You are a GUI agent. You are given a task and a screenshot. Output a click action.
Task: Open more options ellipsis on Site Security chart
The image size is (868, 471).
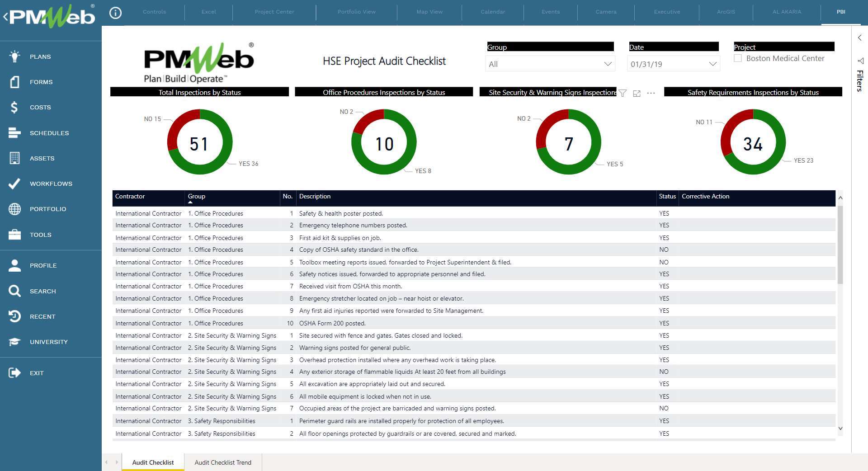click(x=651, y=93)
